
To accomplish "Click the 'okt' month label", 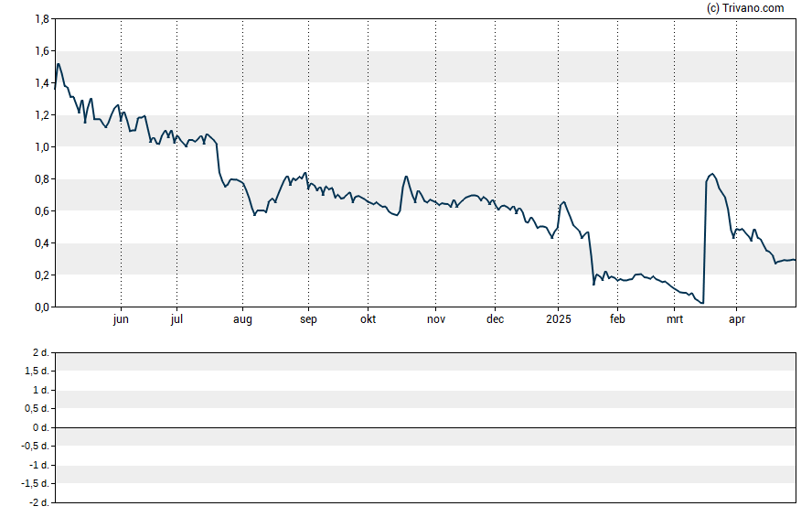I will tap(369, 319).
